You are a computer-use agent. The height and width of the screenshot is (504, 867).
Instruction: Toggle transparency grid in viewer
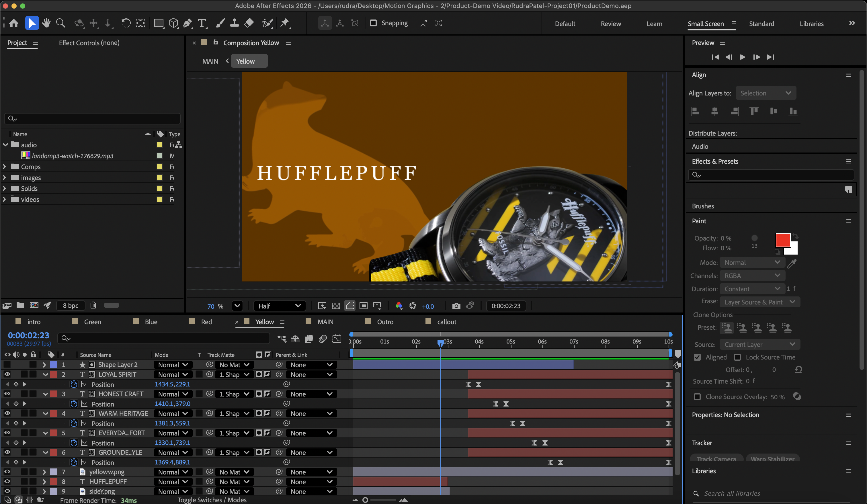pos(336,306)
